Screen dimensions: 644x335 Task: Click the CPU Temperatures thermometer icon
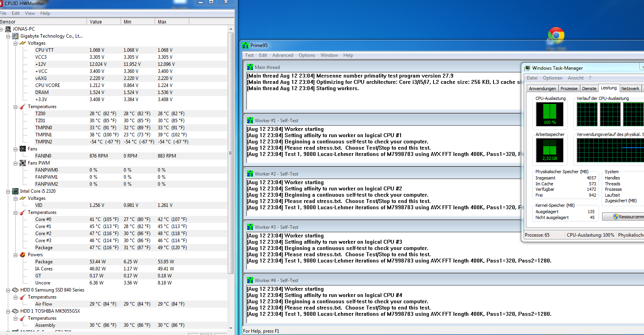23,212
